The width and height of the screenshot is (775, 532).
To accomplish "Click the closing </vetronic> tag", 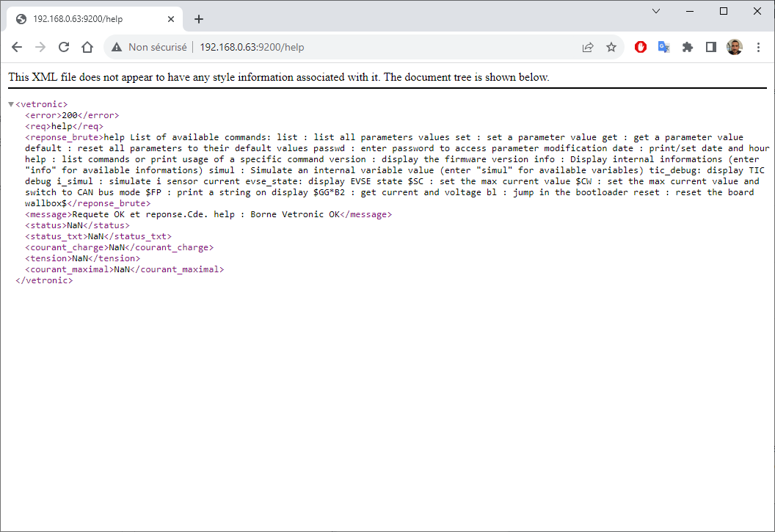I will click(44, 280).
